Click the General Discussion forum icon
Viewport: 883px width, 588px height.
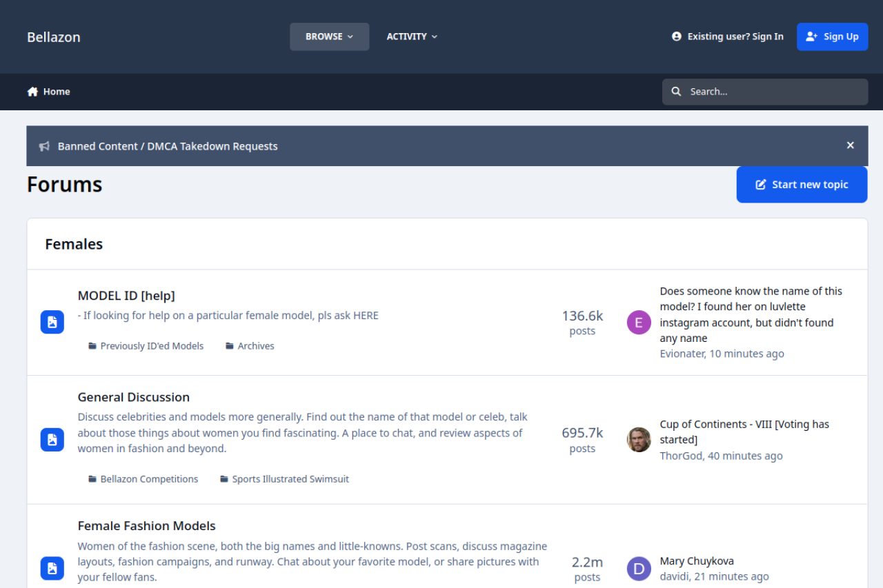coord(52,439)
